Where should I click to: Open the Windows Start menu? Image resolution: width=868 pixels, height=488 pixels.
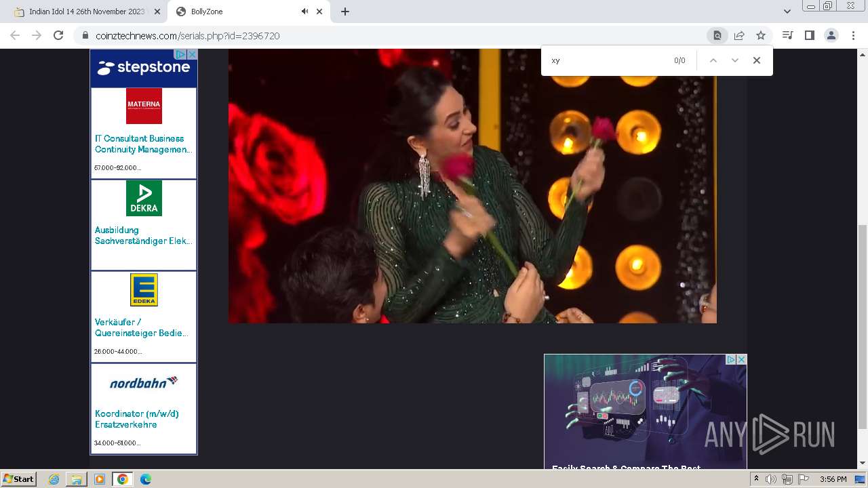coord(19,479)
